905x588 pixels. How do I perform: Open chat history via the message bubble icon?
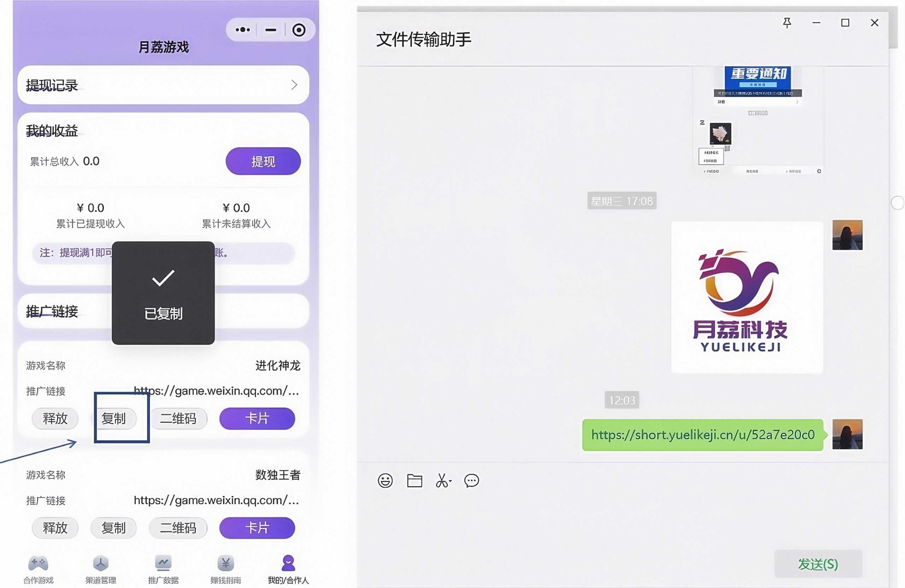471,481
